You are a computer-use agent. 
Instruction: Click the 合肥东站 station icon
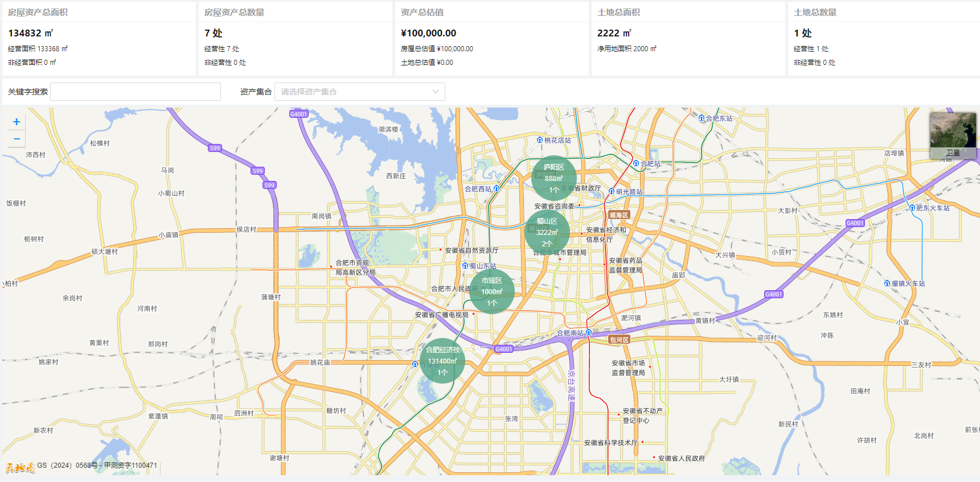click(x=702, y=118)
